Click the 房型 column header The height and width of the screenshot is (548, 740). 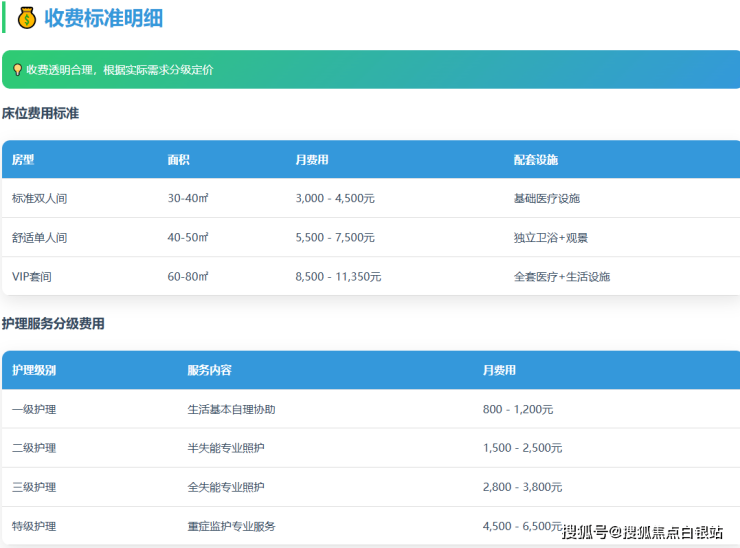23,160
